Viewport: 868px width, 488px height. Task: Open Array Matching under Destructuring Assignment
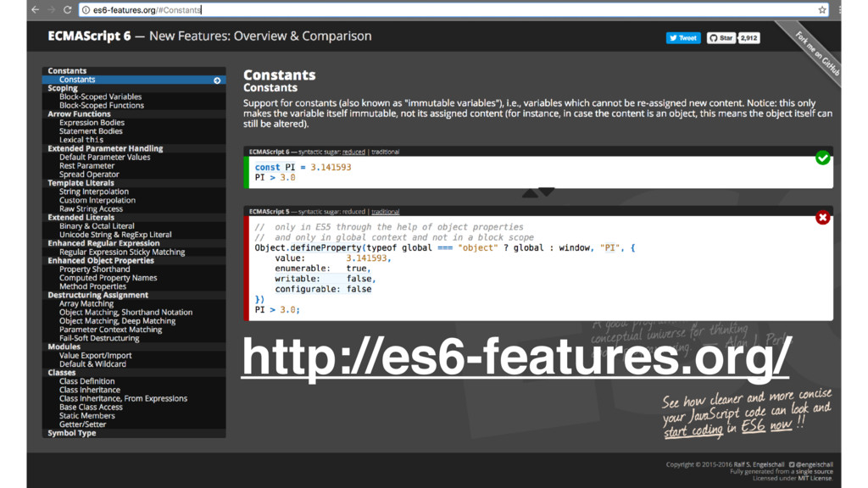click(x=86, y=304)
